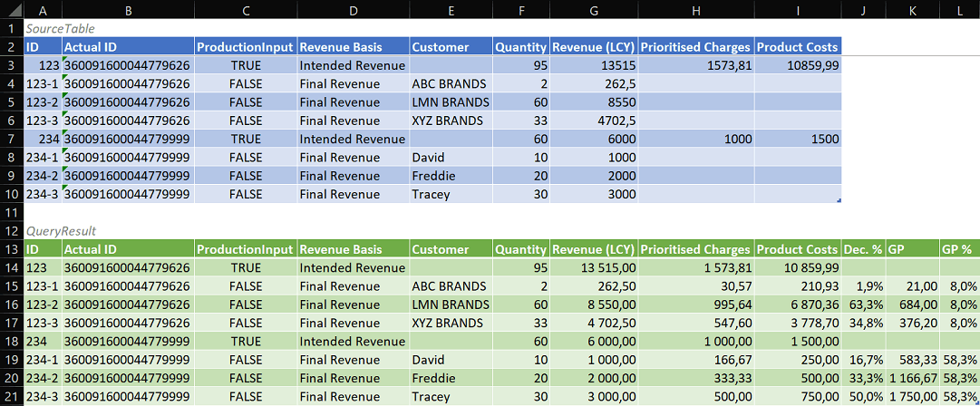Select prioritised charge value 30,57
The height and width of the screenshot is (406, 980).
pos(696,286)
